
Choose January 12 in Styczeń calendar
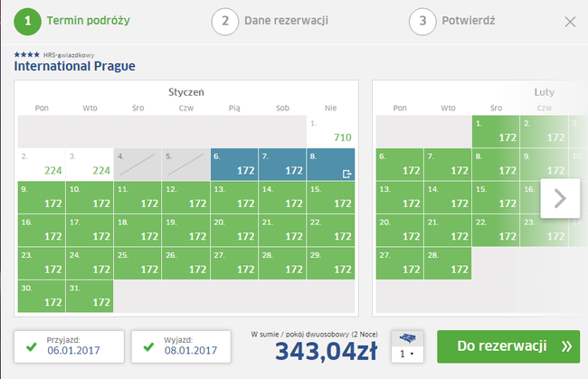click(186, 197)
